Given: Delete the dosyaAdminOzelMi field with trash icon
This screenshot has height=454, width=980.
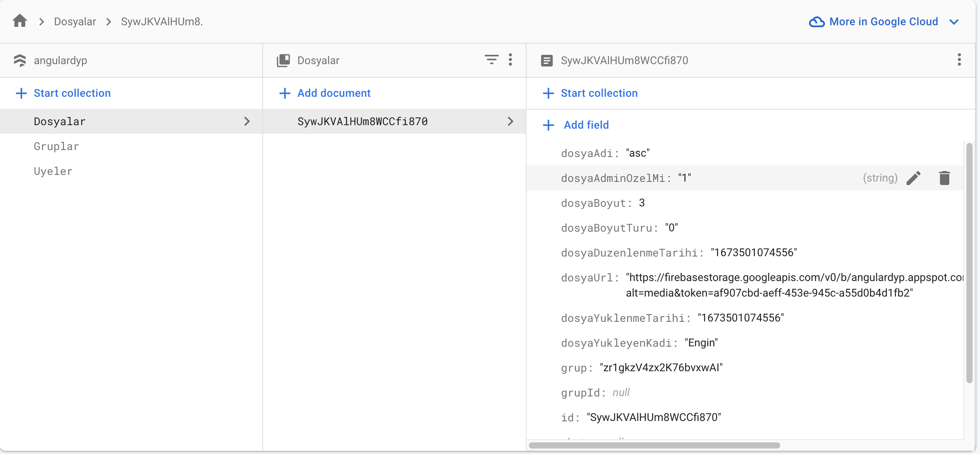Looking at the screenshot, I should tap(944, 178).
